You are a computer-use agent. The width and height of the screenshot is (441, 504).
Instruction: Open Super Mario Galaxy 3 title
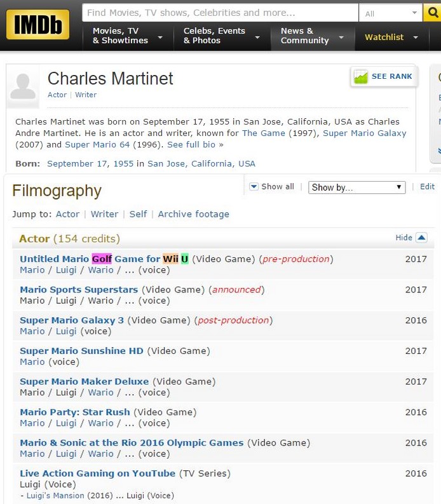(72, 320)
